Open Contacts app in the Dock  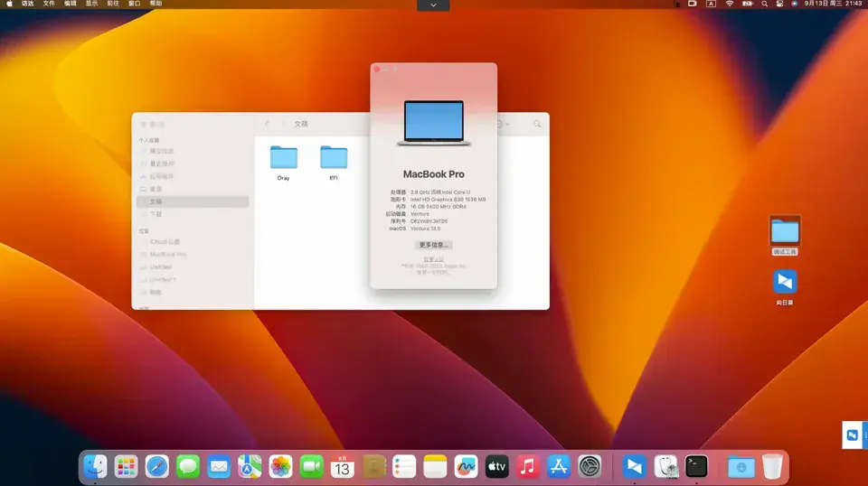373,467
